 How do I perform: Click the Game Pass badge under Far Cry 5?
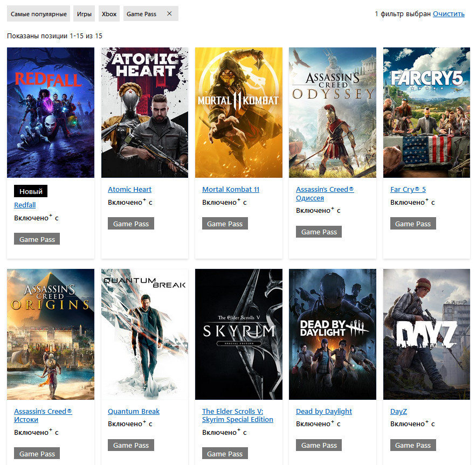[413, 224]
